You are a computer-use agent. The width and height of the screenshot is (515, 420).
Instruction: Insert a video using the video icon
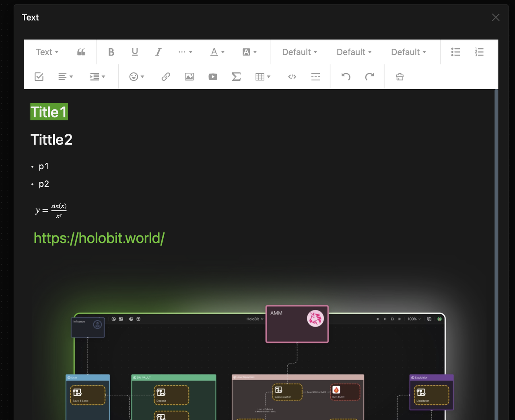[213, 76]
